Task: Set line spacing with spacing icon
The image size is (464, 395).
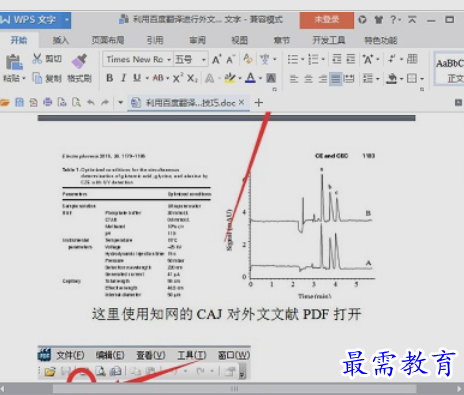Action: tap(368, 79)
